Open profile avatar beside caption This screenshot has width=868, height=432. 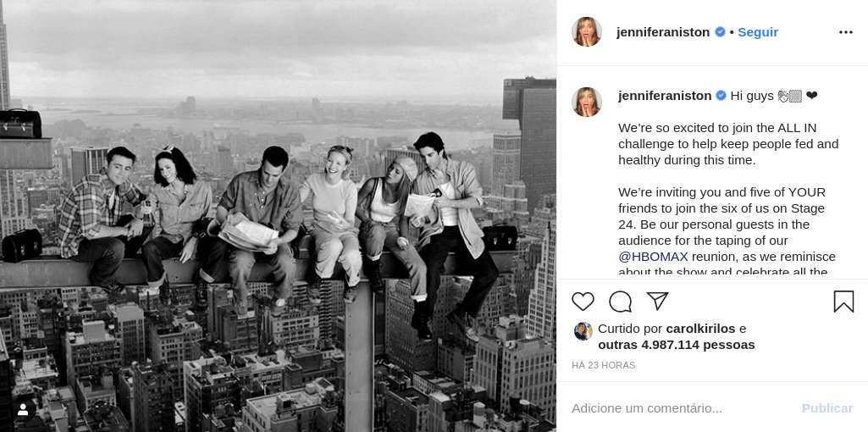click(587, 102)
